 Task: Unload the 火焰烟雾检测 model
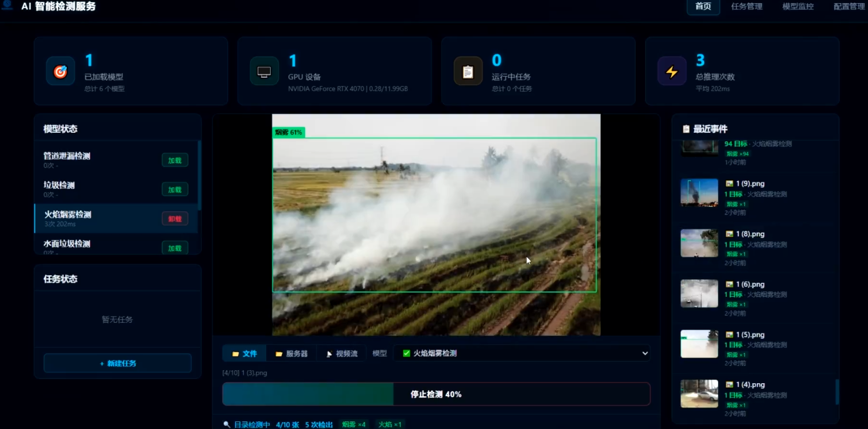175,219
